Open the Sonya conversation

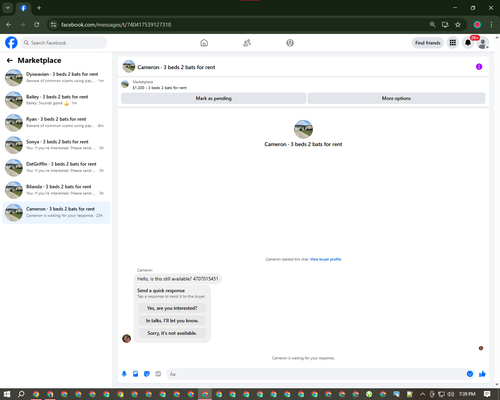[56, 145]
